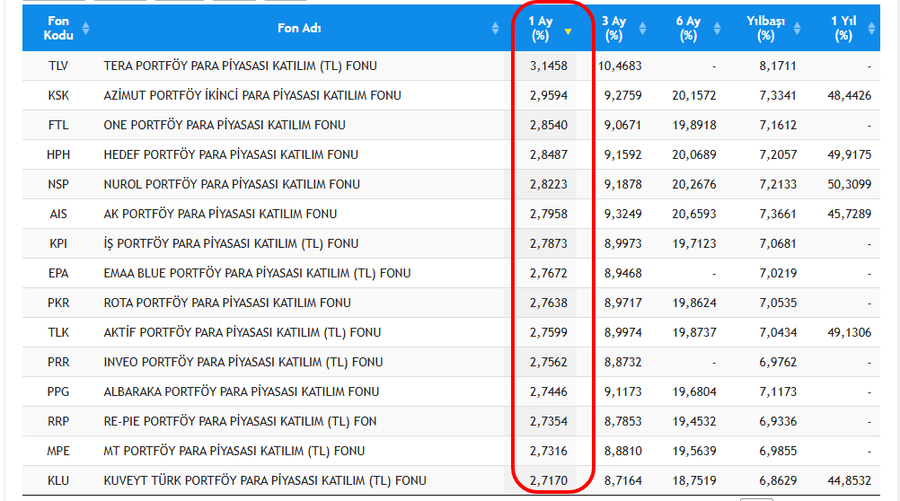Click yellow sort arrow in 1 Ay column
Screen dimensions: 900x501
[x=568, y=32]
